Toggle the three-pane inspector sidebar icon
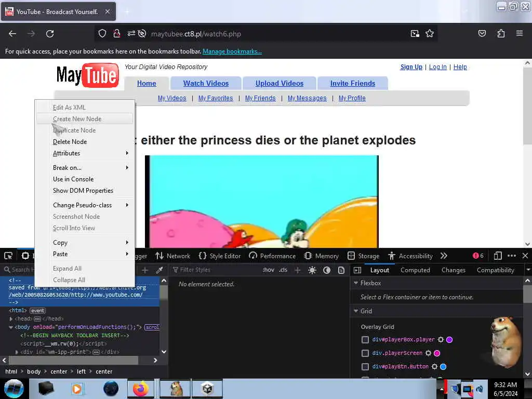The height and width of the screenshot is (399, 532). (357, 270)
